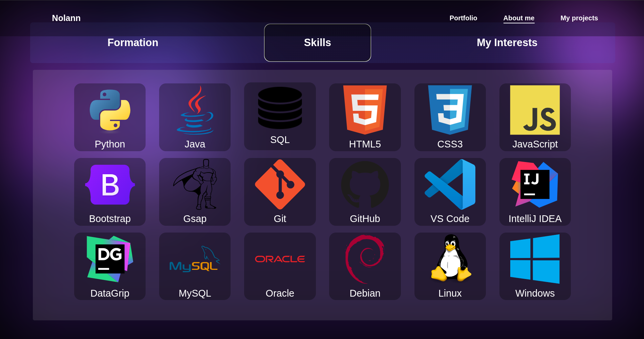The width and height of the screenshot is (644, 339).
Task: Click the blue VS Code icon
Action: (450, 184)
